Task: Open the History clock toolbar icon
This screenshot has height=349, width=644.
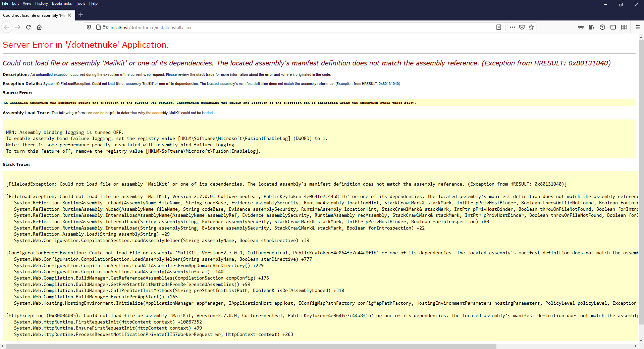Action: pos(602,27)
